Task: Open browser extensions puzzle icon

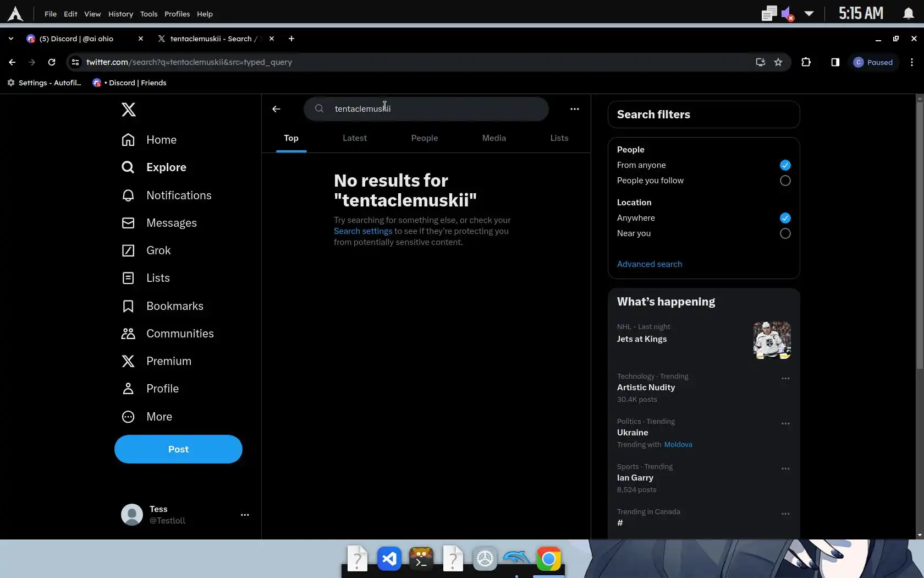Action: click(x=806, y=62)
